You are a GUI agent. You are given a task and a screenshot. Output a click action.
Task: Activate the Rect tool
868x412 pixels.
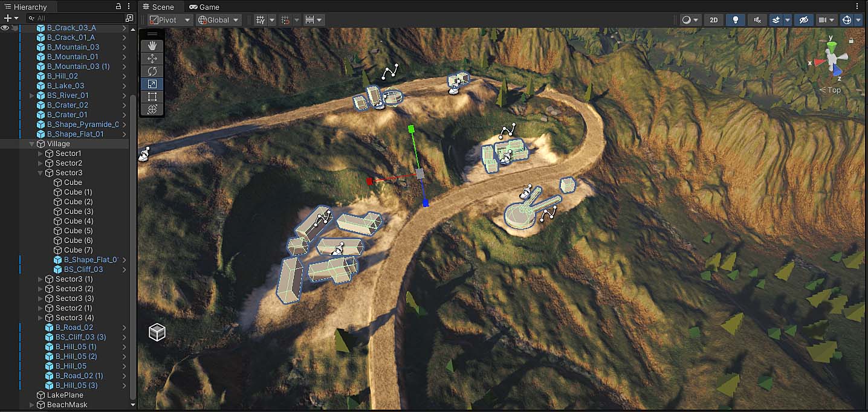pyautogui.click(x=152, y=97)
